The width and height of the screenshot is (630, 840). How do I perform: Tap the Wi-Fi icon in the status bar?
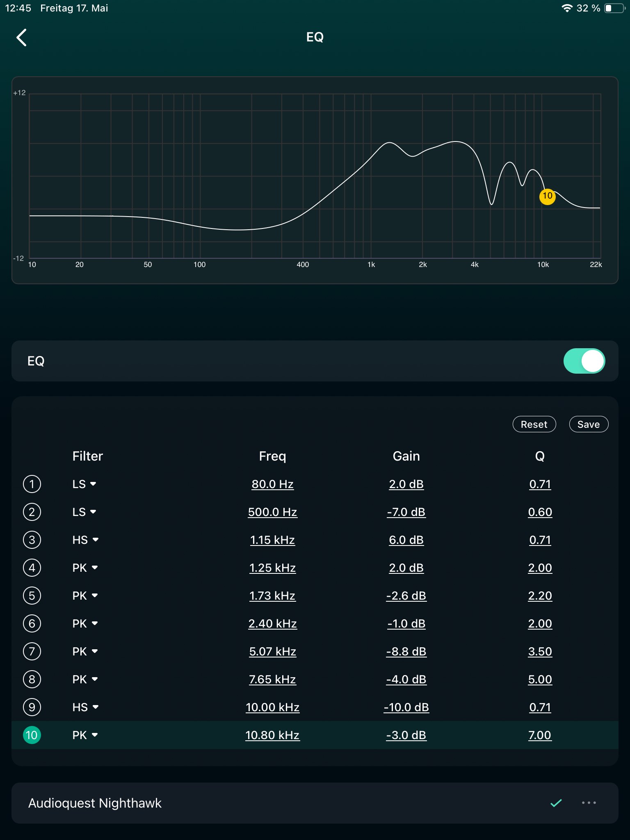[567, 8]
